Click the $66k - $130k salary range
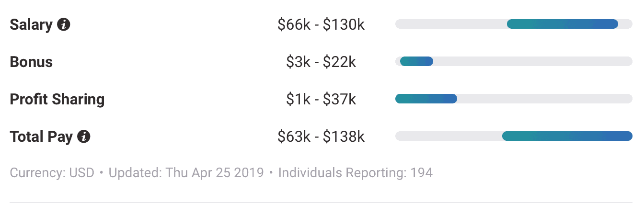This screenshot has width=644, height=204. pyautogui.click(x=321, y=24)
